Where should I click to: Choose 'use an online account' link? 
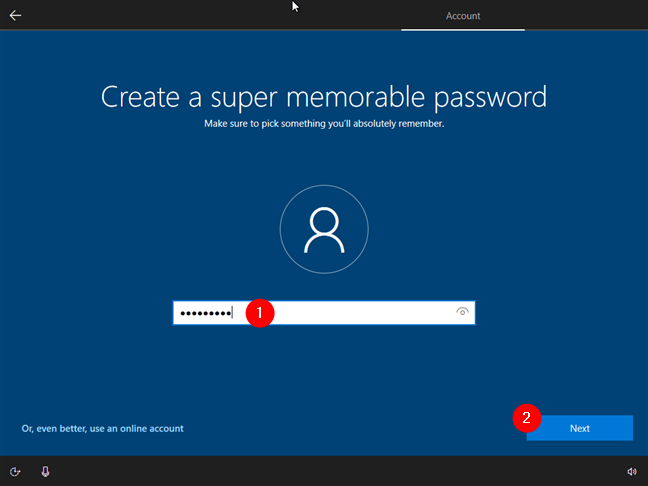click(102, 429)
